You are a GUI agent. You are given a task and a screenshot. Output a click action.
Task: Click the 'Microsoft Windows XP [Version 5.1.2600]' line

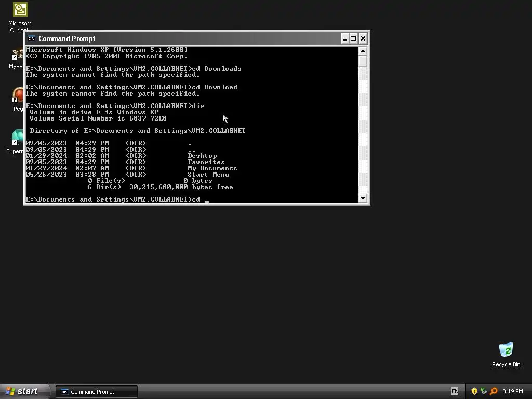point(107,50)
